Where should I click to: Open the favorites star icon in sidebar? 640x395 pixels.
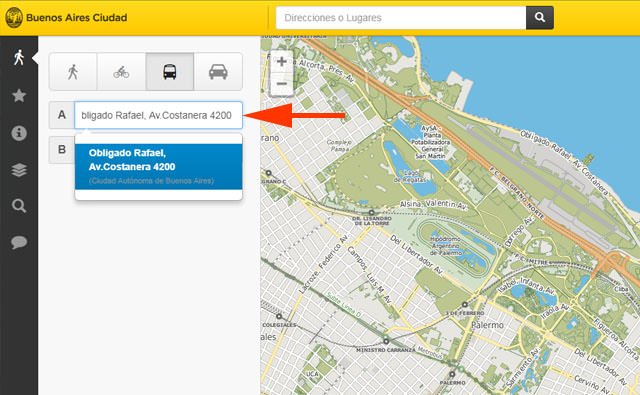tap(19, 96)
